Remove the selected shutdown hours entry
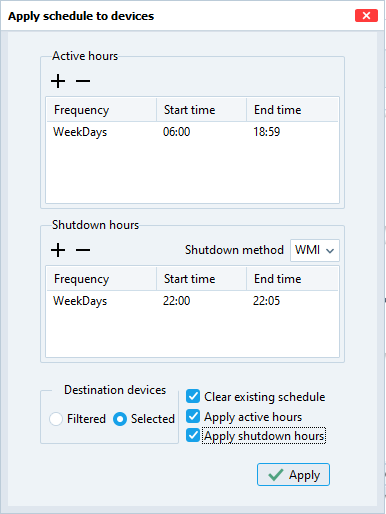386x514 pixels. click(83, 250)
